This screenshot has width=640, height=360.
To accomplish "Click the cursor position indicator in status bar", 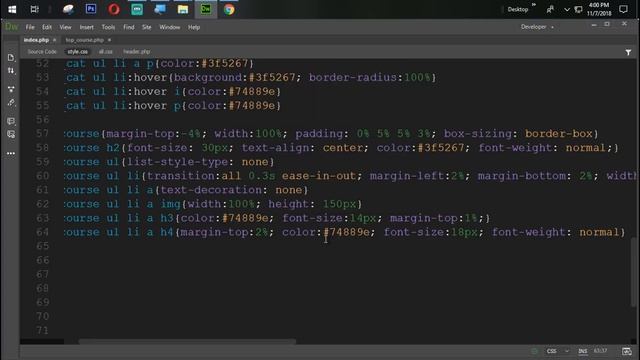I will coord(600,351).
